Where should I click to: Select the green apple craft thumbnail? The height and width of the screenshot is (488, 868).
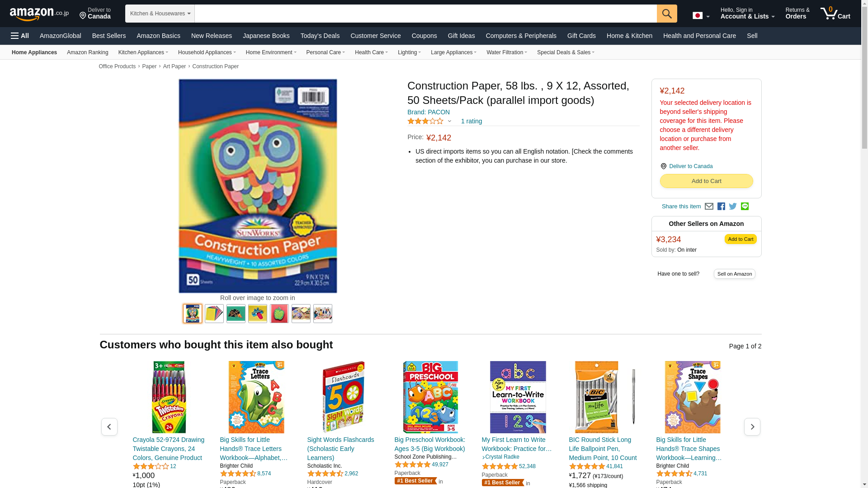point(279,314)
